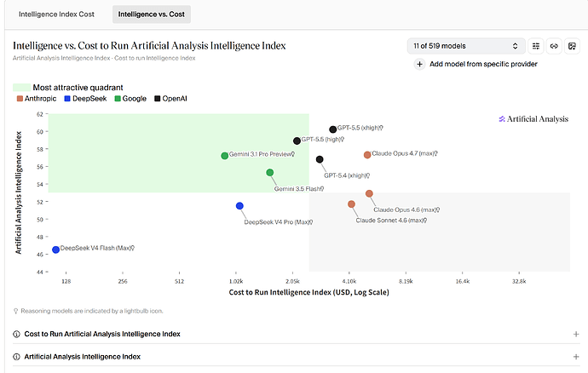
Task: Click info icon beside Intelligence Index section
Action: [x=16, y=357]
